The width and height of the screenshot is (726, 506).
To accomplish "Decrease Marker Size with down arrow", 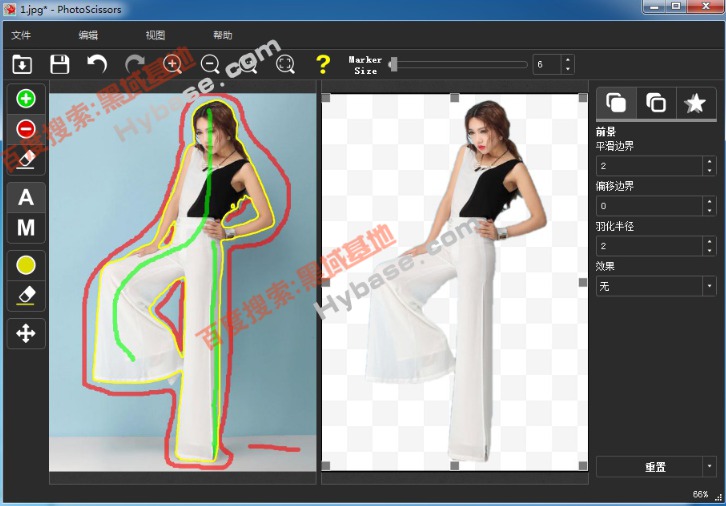I will coord(568,69).
